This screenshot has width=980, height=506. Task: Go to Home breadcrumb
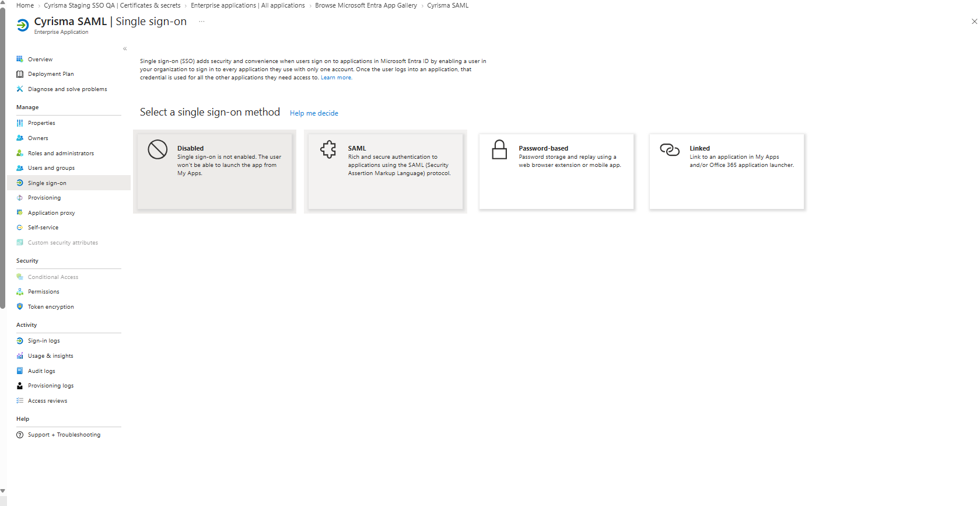pyautogui.click(x=25, y=5)
